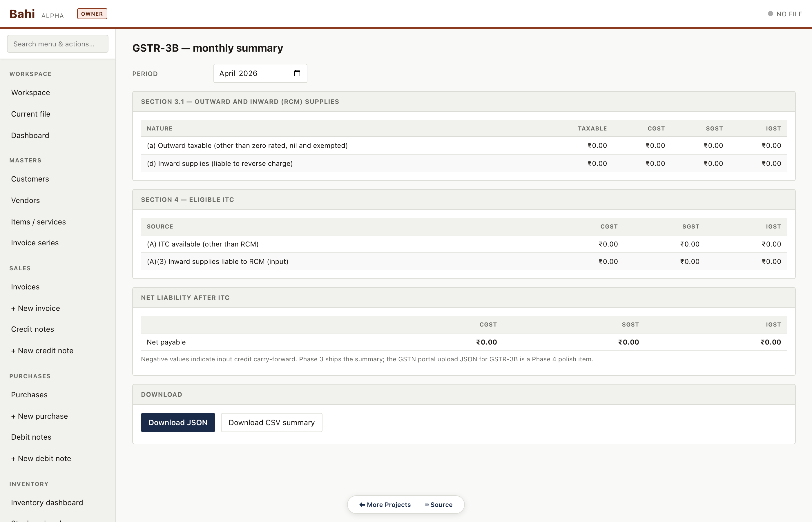This screenshot has width=812, height=522.
Task: Go to Dashboard in the sidebar
Action: point(30,136)
